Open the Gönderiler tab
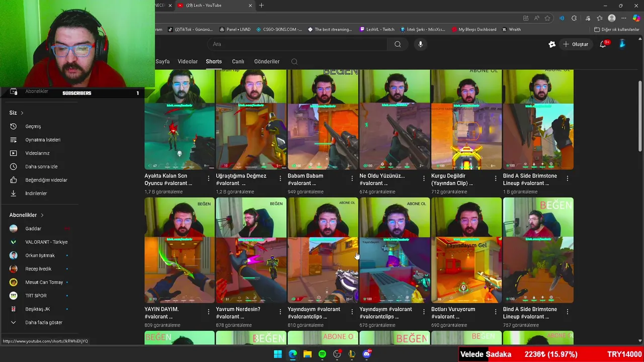This screenshot has width=644, height=362. point(267,61)
